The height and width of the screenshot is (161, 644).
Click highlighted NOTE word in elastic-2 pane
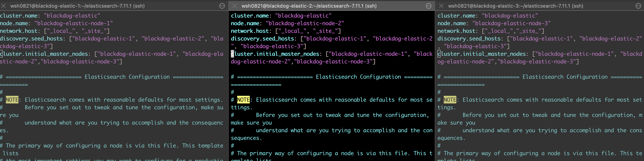(x=243, y=100)
